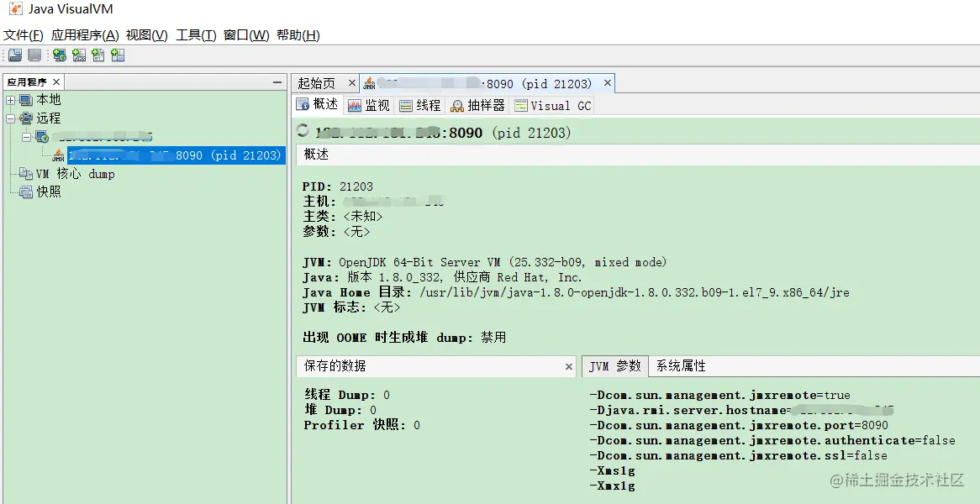The image size is (980, 504).
Task: Switch to the 抽样器 sub-tab
Action: 479,106
